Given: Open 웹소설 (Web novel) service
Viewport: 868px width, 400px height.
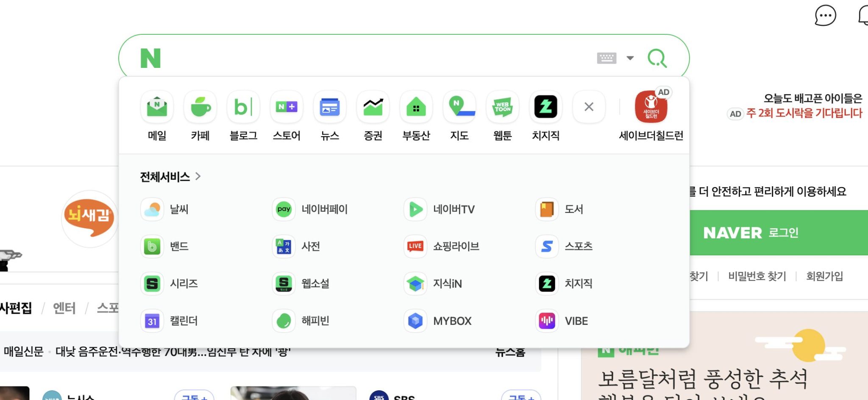Looking at the screenshot, I should click(x=301, y=284).
